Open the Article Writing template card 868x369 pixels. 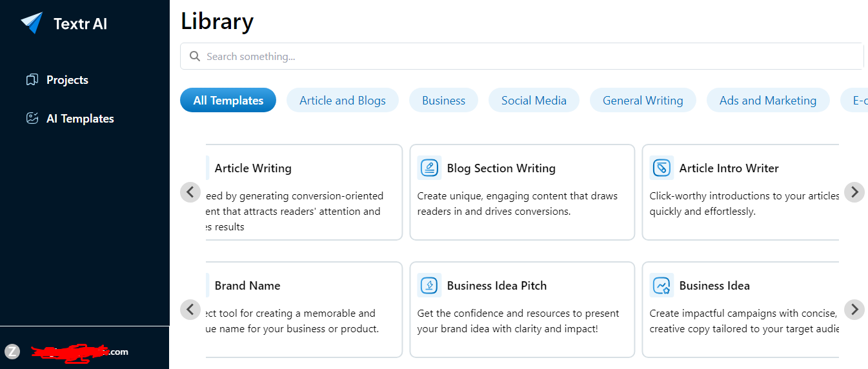304,192
